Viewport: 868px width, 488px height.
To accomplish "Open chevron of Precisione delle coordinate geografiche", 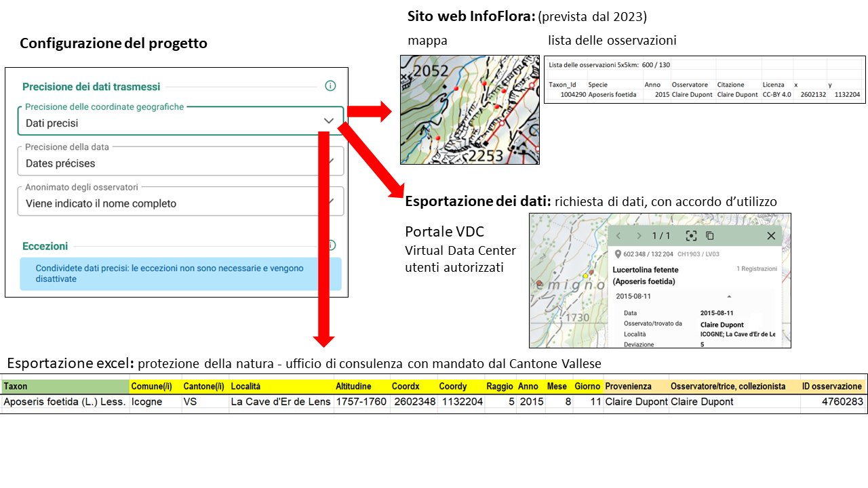I will (x=329, y=121).
